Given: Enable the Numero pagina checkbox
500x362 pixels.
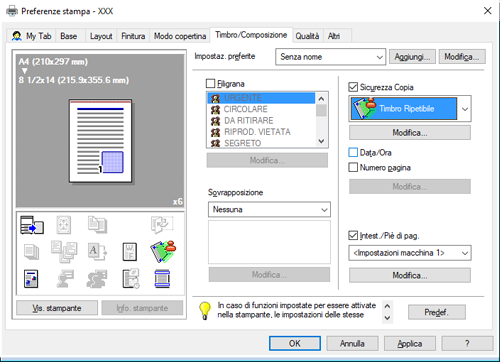Looking at the screenshot, I should pyautogui.click(x=353, y=167).
